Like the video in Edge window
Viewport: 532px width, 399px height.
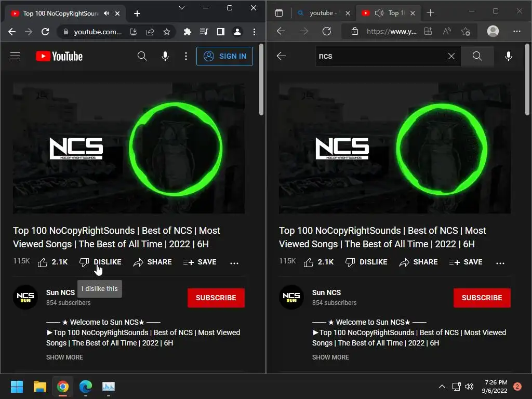click(318, 262)
